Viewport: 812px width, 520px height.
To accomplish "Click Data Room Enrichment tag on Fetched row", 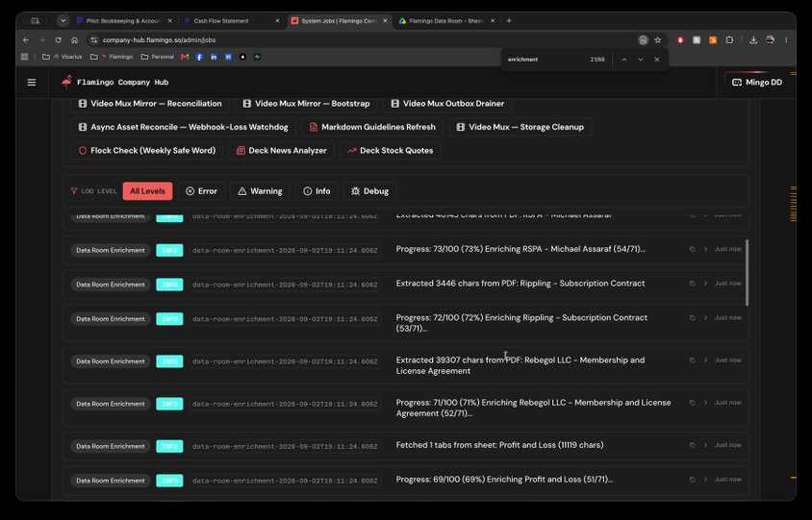I will [111, 446].
